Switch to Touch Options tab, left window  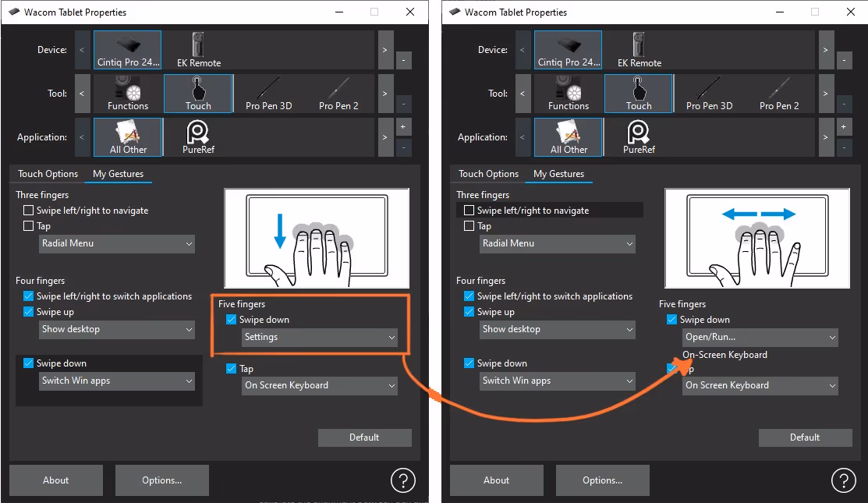click(48, 174)
